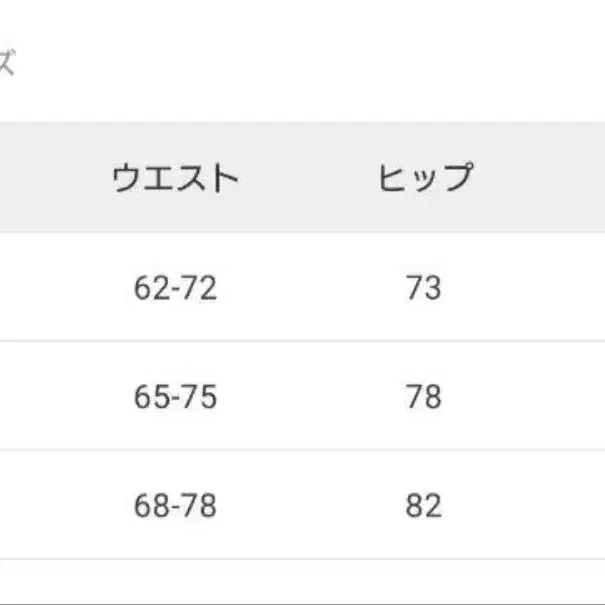Image resolution: width=605 pixels, height=605 pixels.
Task: Click empty cell right of 82
Action: coord(550,506)
